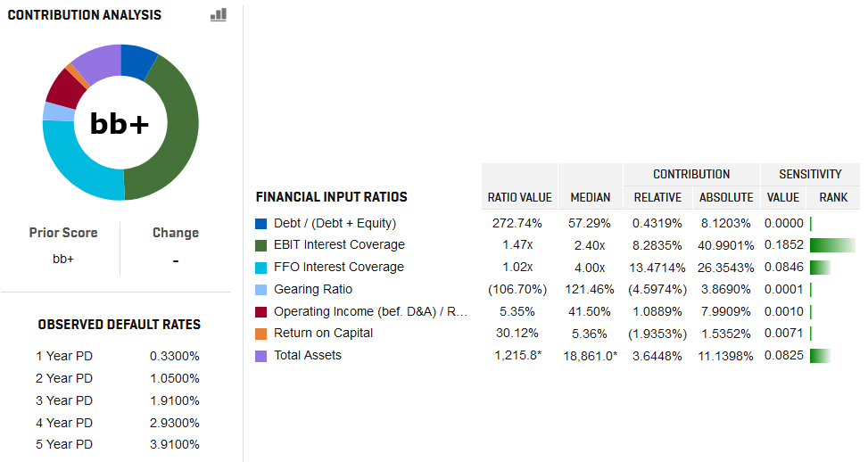Click the green EBIT Interest Coverage legend square
Screen dimensions: 868x462
click(x=261, y=245)
